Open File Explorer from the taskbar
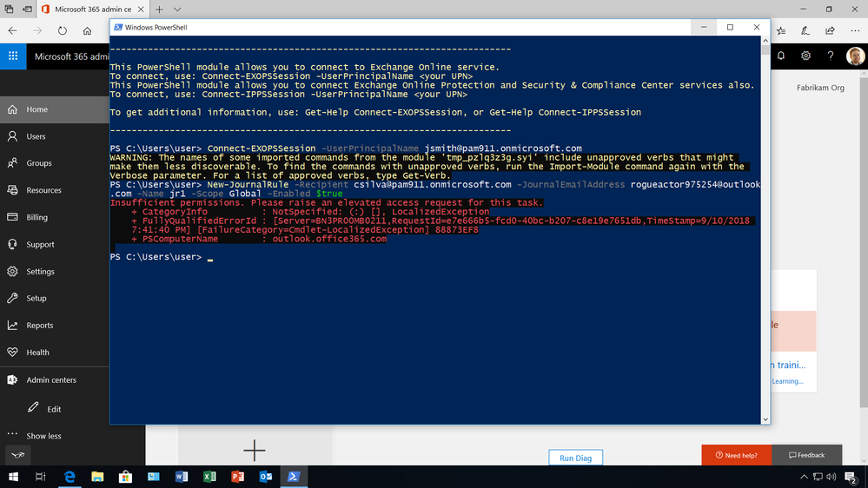The image size is (868, 488). click(97, 477)
